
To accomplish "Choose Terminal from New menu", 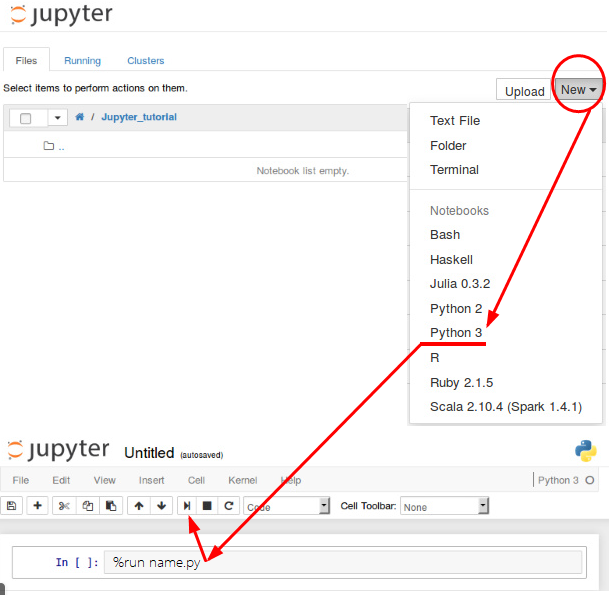I will pos(454,170).
